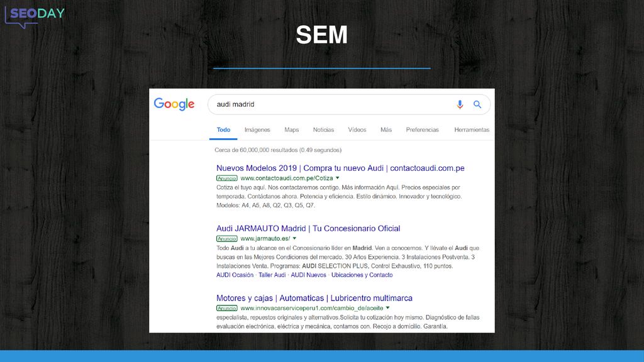Viewport: 644px width, 362px height.
Task: Switch to the Maps tab
Action: point(292,129)
